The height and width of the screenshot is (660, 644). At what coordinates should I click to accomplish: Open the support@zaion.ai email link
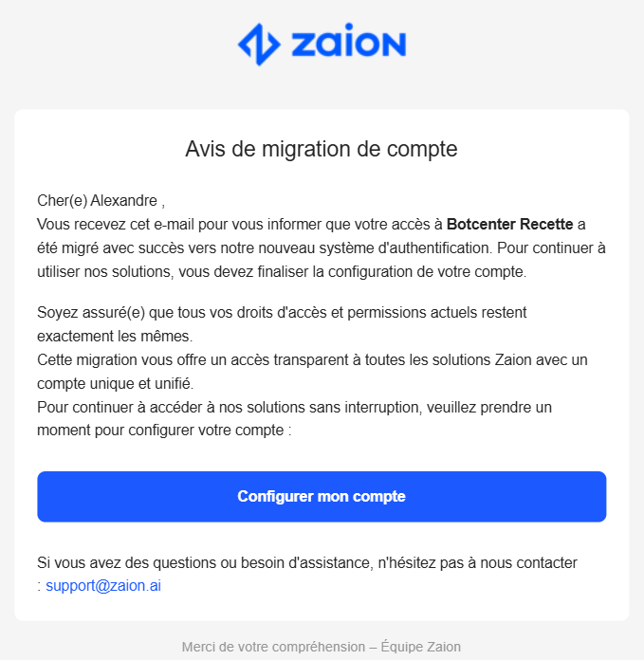coord(103,585)
